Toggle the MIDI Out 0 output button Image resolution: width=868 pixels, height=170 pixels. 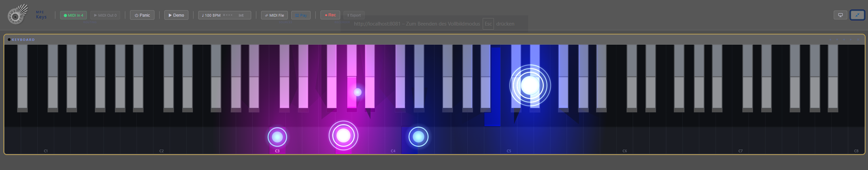[105, 15]
